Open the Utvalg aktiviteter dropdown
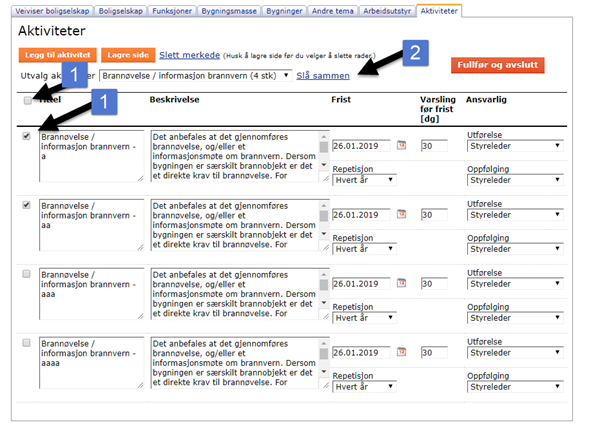 click(x=195, y=75)
